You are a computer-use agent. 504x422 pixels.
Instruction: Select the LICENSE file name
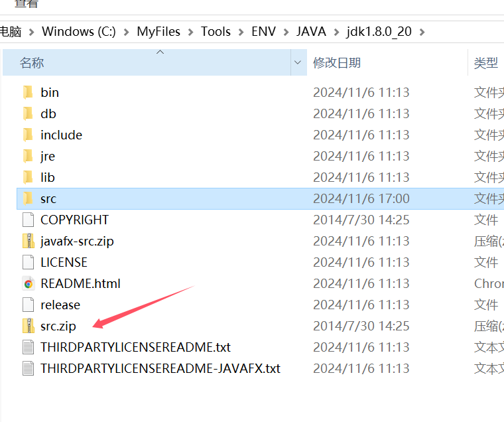pos(64,262)
